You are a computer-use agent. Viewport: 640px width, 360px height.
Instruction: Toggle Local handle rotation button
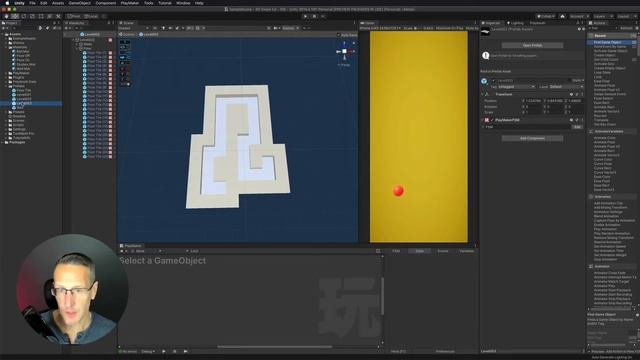tap(91, 16)
